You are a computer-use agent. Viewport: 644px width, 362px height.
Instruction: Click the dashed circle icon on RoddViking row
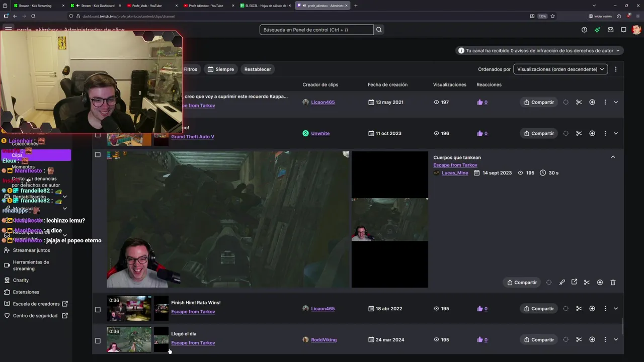tap(566, 340)
